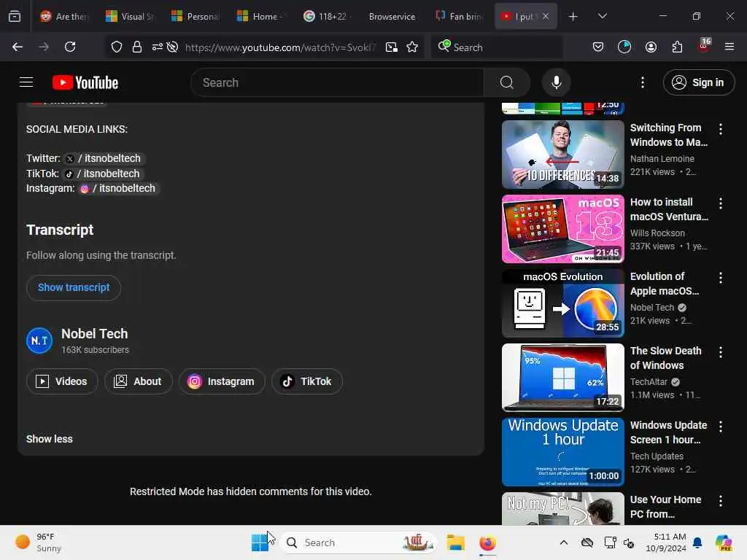Click Firefox icon in the taskbar
The image size is (747, 560).
[487, 542]
